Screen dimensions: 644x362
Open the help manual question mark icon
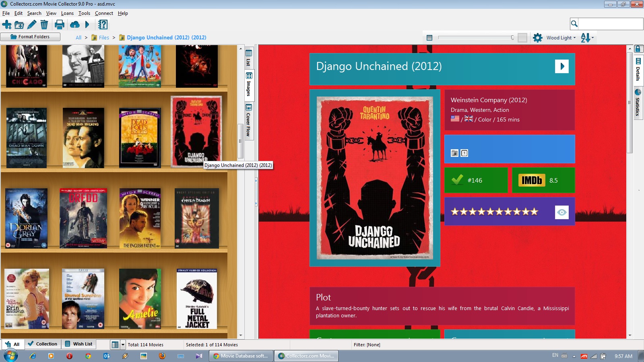click(103, 25)
